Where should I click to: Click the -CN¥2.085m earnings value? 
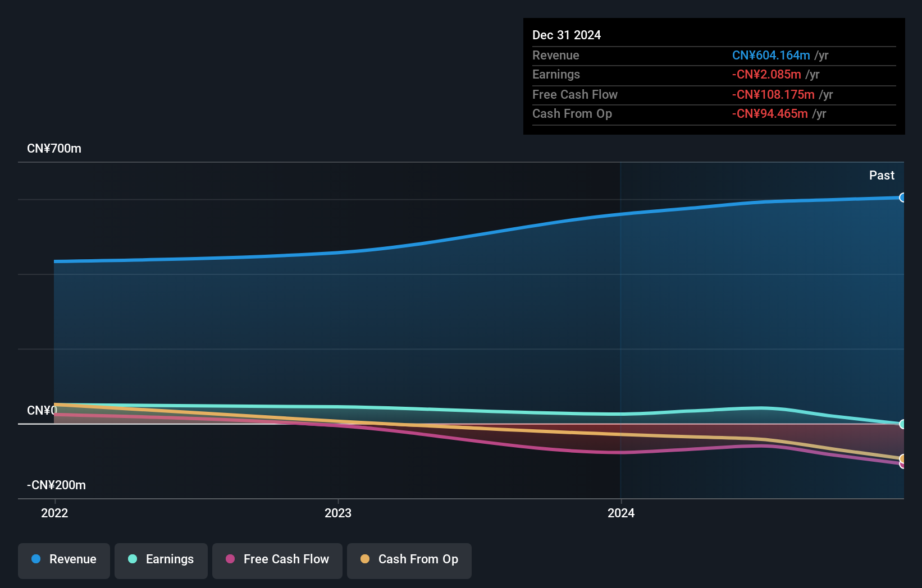tap(766, 75)
